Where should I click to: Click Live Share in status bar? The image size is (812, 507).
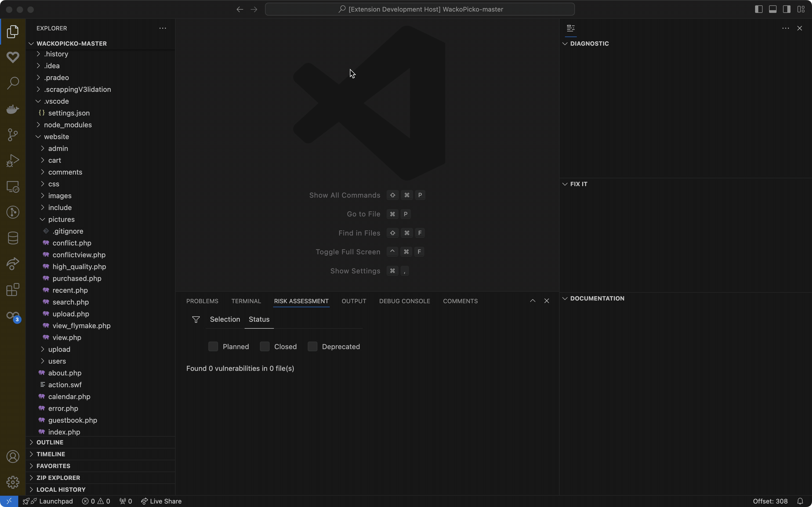pyautogui.click(x=162, y=501)
